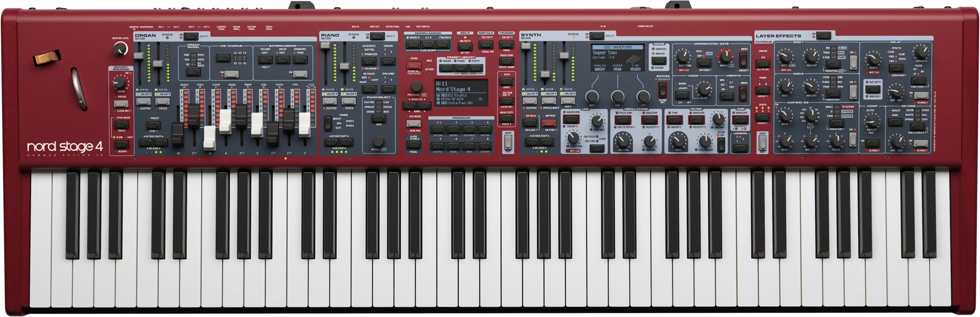Click the synth Info knob under the display
The image size is (980, 317).
point(592,96)
